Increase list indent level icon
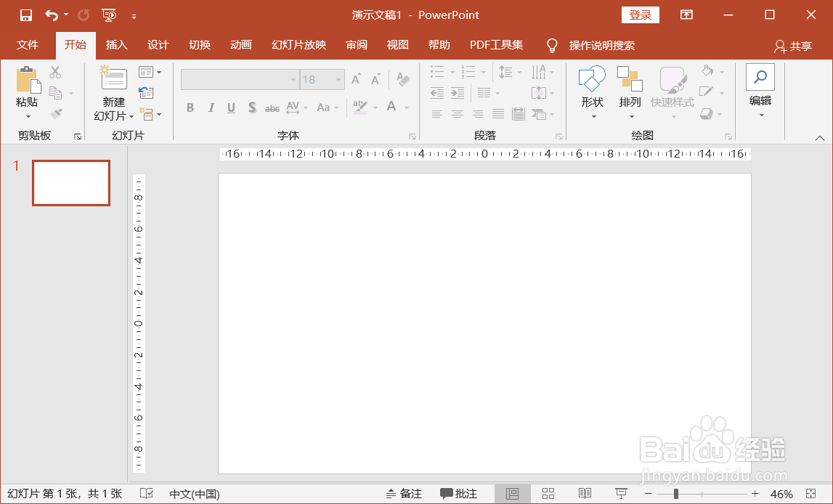833x504 pixels. (x=458, y=94)
